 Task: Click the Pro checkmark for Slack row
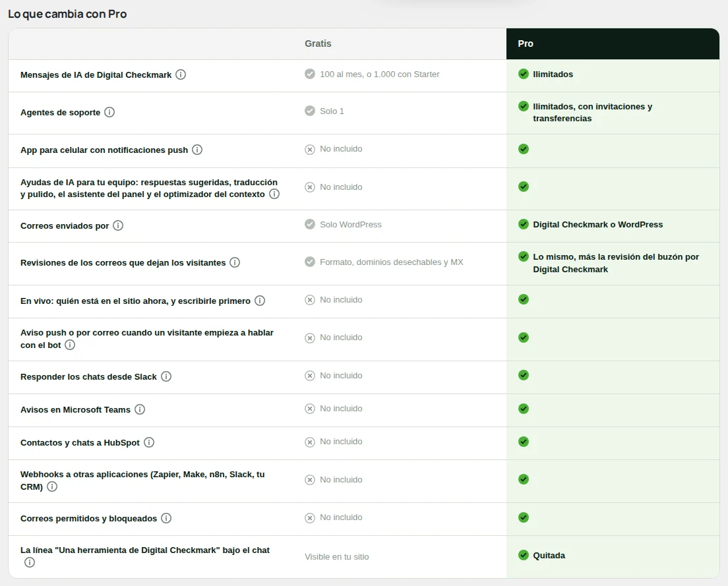(524, 375)
